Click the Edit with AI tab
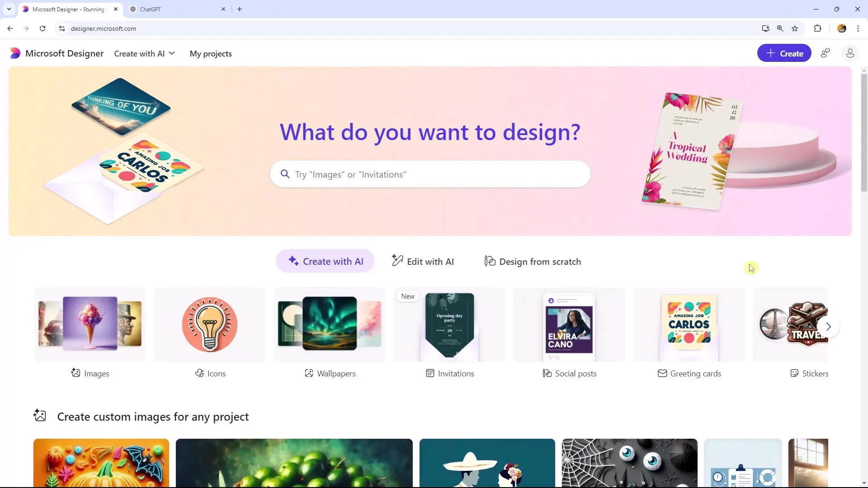Image resolution: width=868 pixels, height=488 pixels. coord(423,261)
